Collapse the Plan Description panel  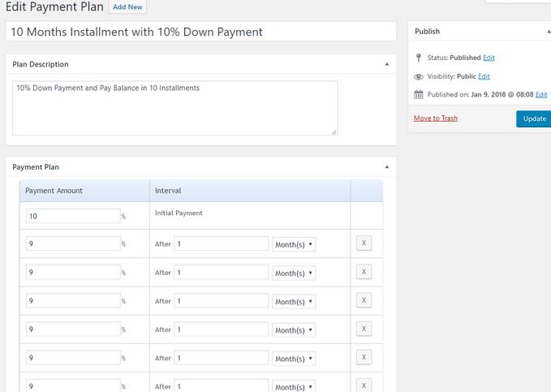[x=386, y=64]
